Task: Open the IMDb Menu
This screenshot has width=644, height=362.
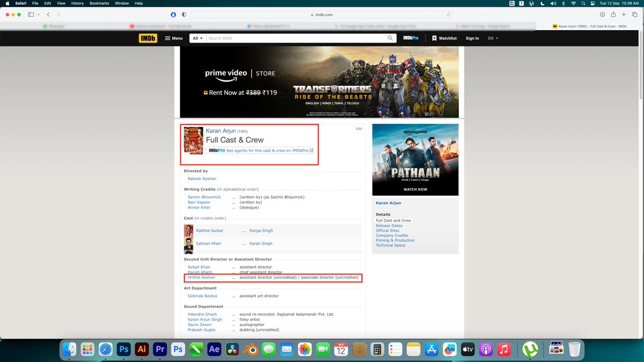Action: tap(173, 38)
